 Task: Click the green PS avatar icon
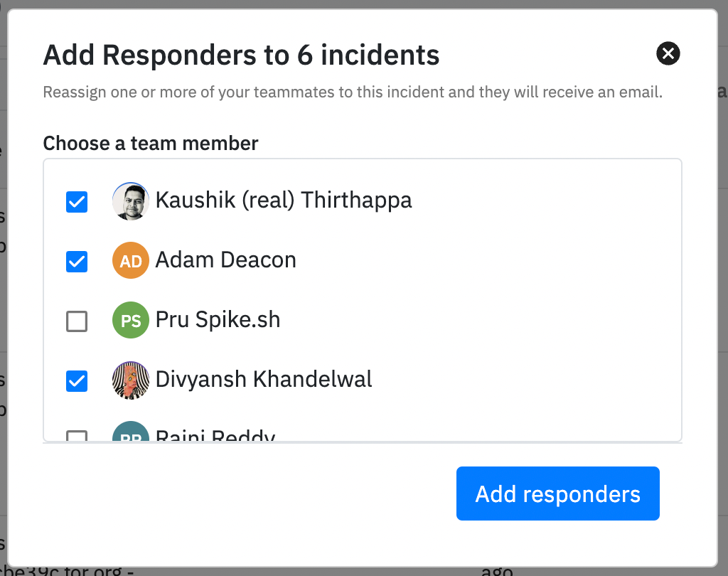131,321
